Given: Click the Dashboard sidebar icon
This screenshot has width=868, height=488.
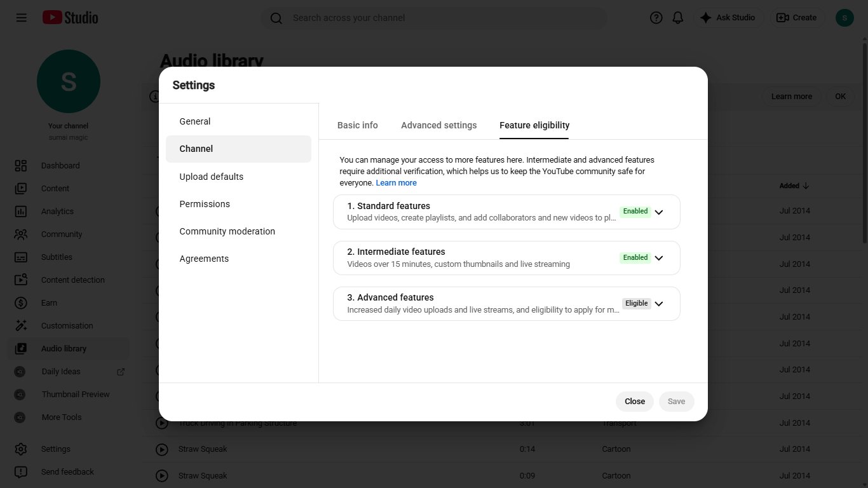Looking at the screenshot, I should click(21, 166).
